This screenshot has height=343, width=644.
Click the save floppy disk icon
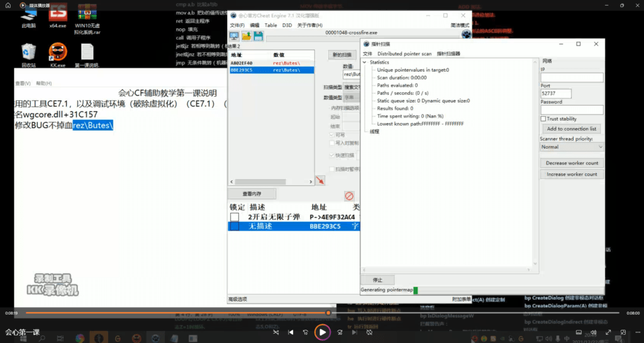258,36
